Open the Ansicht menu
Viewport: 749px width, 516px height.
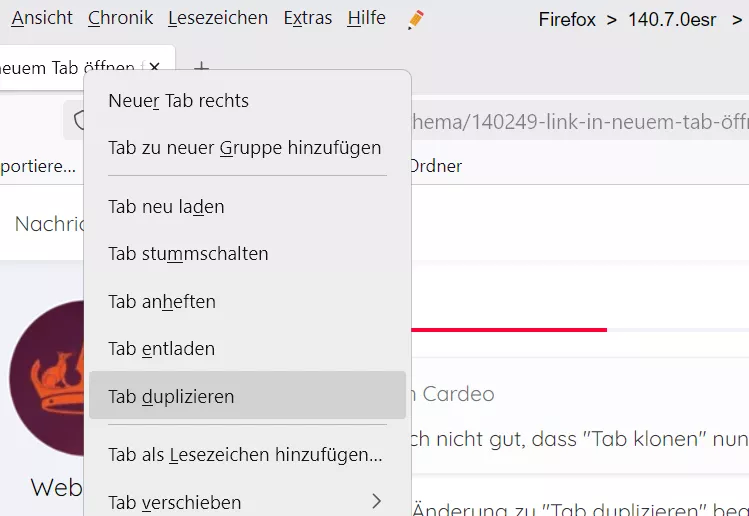(42, 18)
